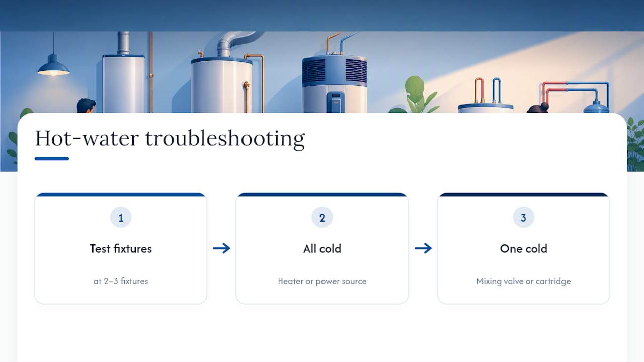Viewport: 644px width, 362px height.
Task: Select the One cold heading
Action: click(x=523, y=249)
